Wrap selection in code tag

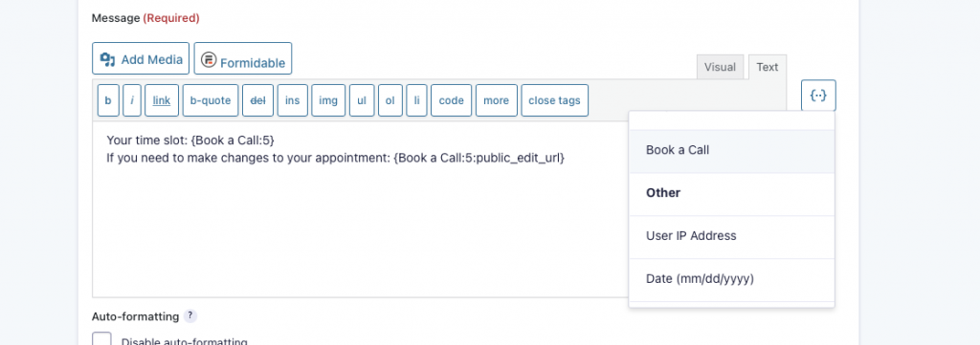click(452, 100)
